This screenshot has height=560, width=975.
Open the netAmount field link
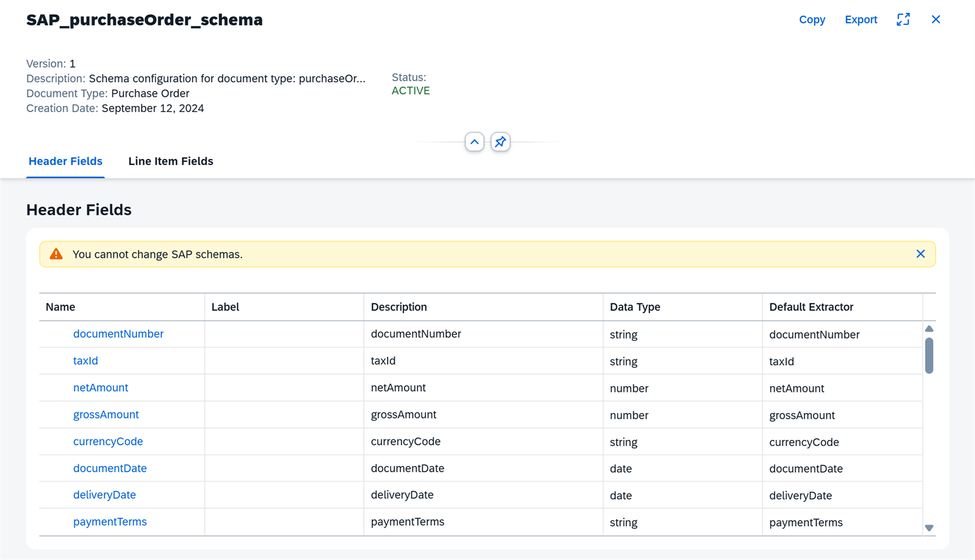point(101,388)
